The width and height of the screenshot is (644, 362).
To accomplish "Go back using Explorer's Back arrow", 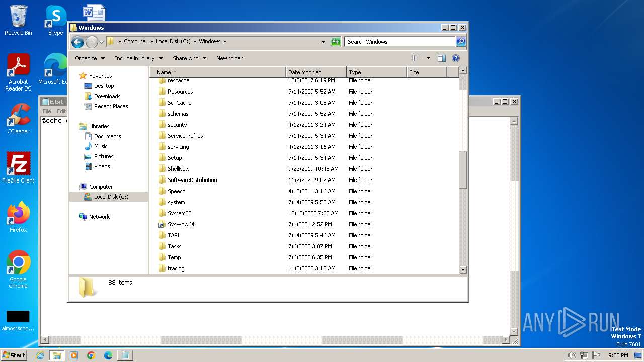I will (x=77, y=42).
